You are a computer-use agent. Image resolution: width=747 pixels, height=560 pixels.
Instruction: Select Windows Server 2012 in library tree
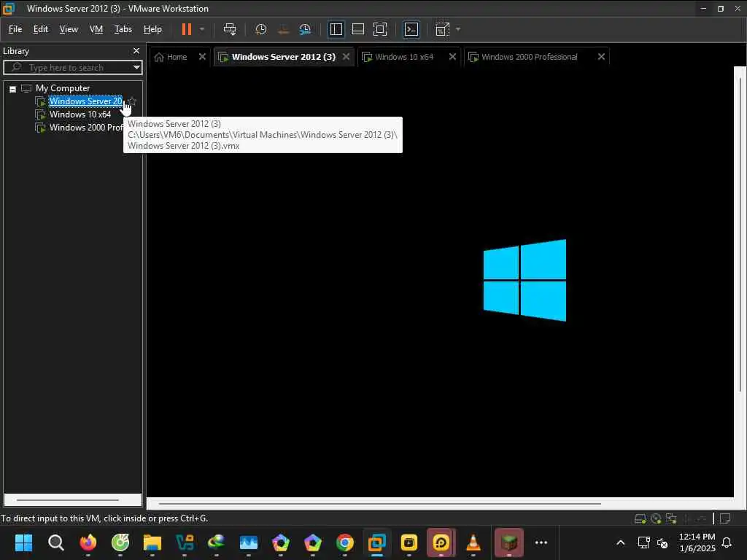pos(86,101)
